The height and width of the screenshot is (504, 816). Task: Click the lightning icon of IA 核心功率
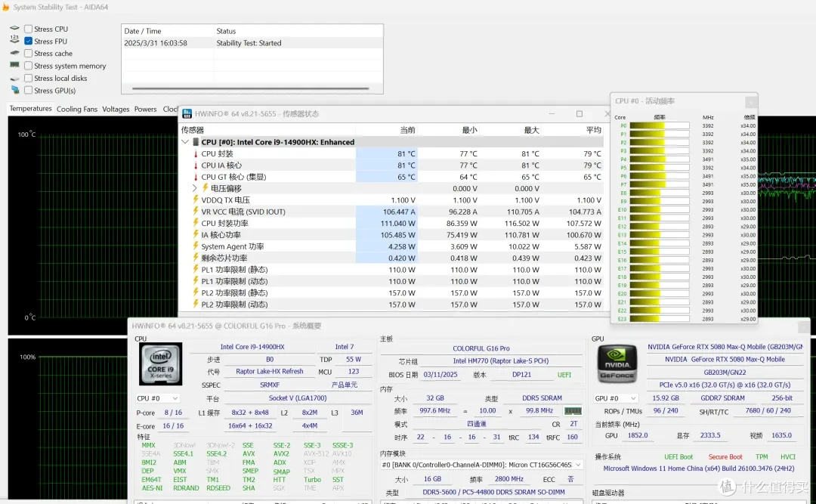(196, 234)
